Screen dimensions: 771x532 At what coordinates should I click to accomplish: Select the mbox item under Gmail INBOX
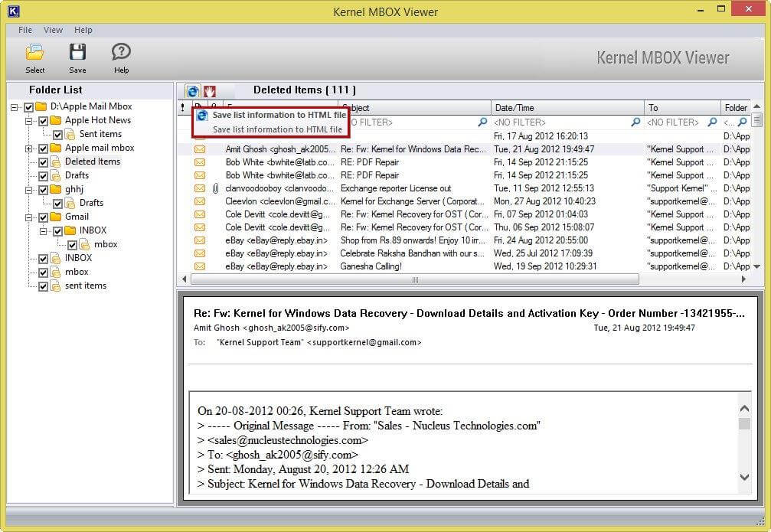[x=106, y=244]
